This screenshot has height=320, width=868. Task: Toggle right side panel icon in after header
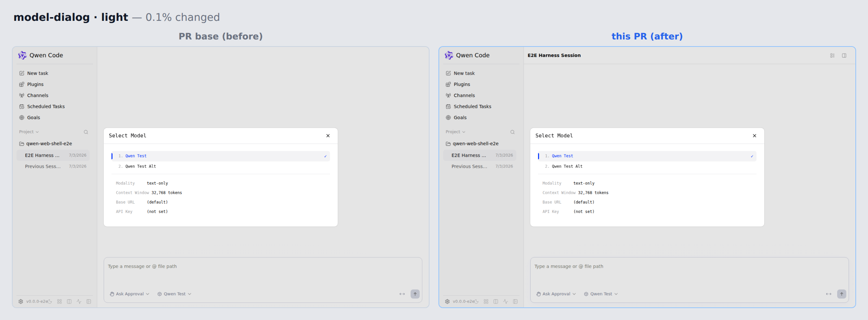point(844,55)
